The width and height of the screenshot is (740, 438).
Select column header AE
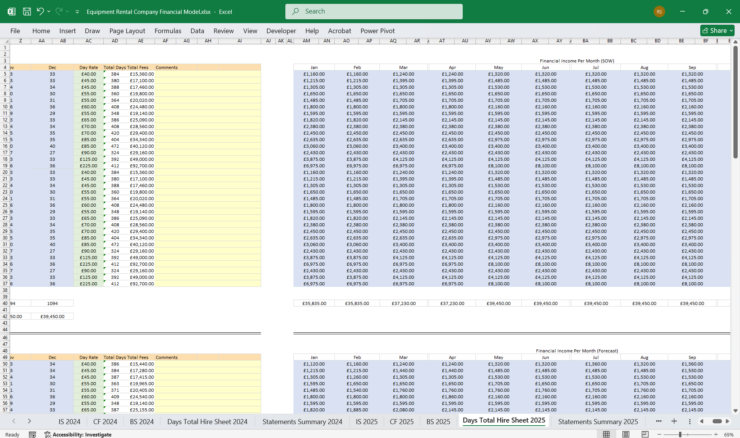(141, 41)
